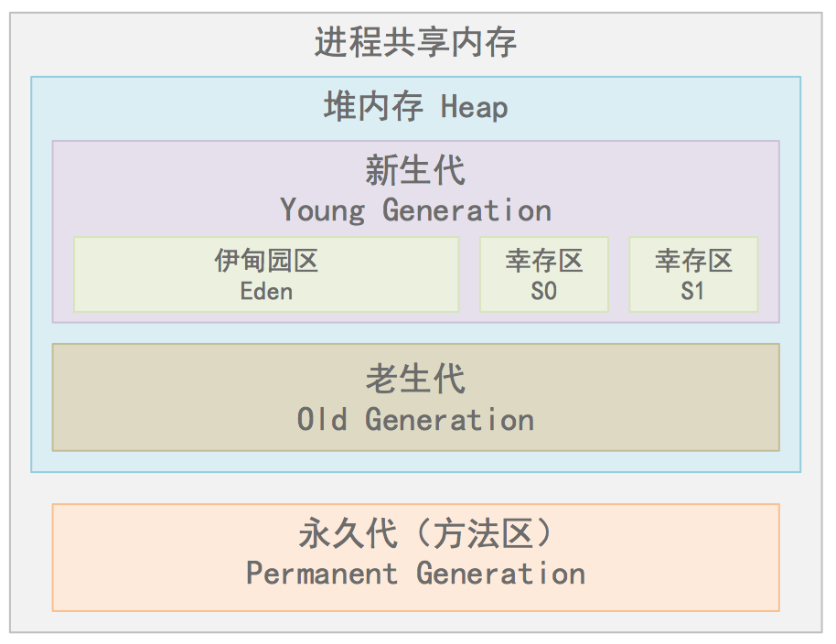836x644 pixels.
Task: Click the 老生代 Chinese label
Action: point(416,379)
